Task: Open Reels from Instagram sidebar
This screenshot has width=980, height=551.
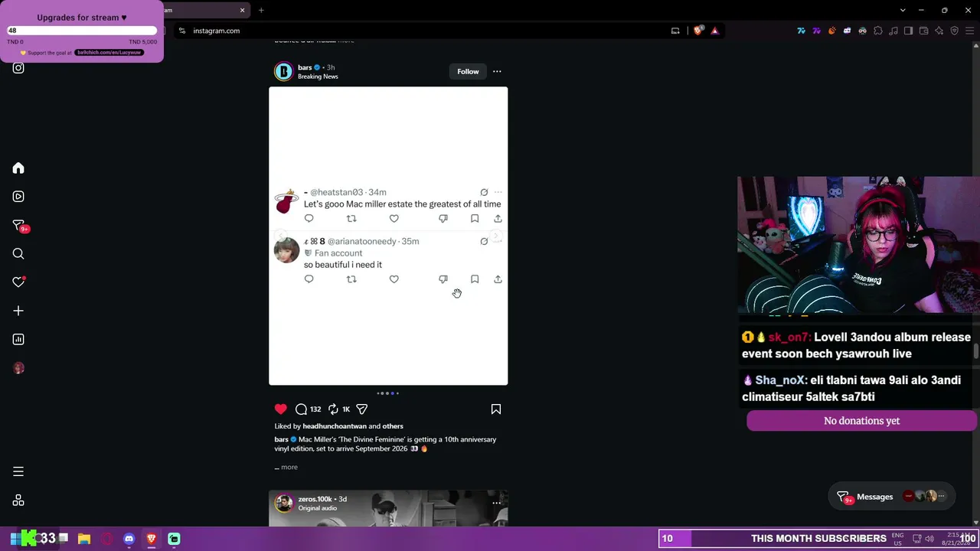Action: tap(18, 197)
